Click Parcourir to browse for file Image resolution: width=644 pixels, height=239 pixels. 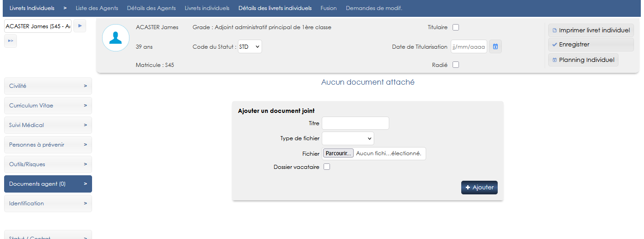pos(338,153)
